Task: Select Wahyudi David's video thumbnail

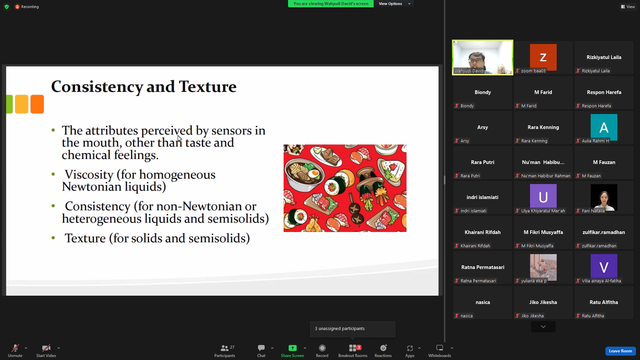Action: [x=482, y=57]
